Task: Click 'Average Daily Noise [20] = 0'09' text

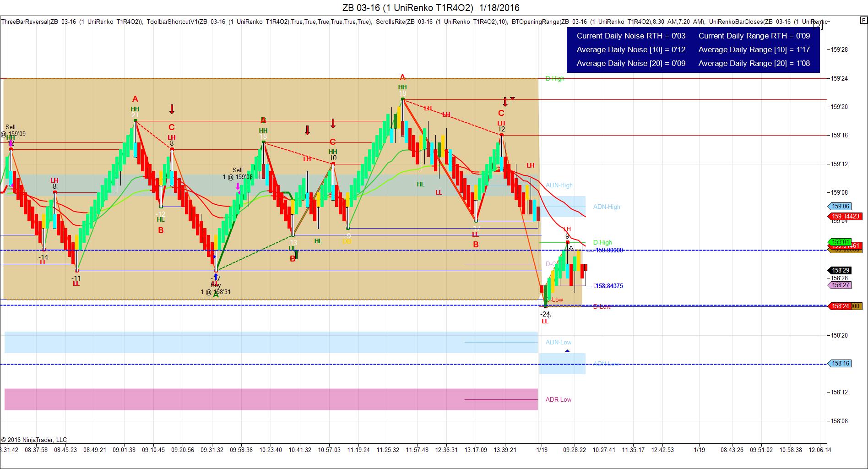Action: click(x=631, y=63)
